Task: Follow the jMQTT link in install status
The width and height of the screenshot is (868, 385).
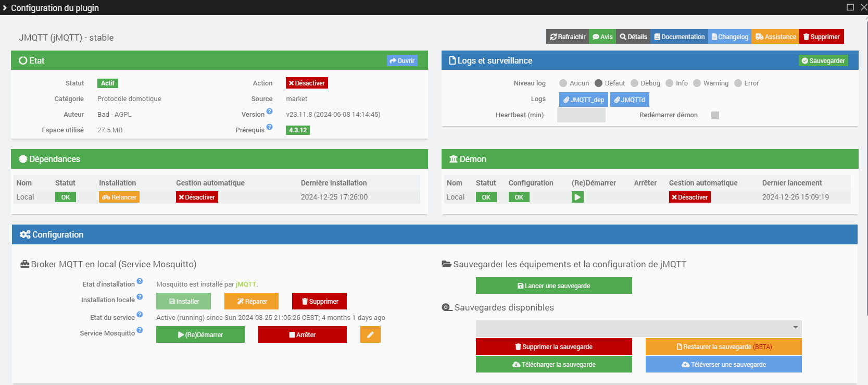Action: [x=246, y=284]
